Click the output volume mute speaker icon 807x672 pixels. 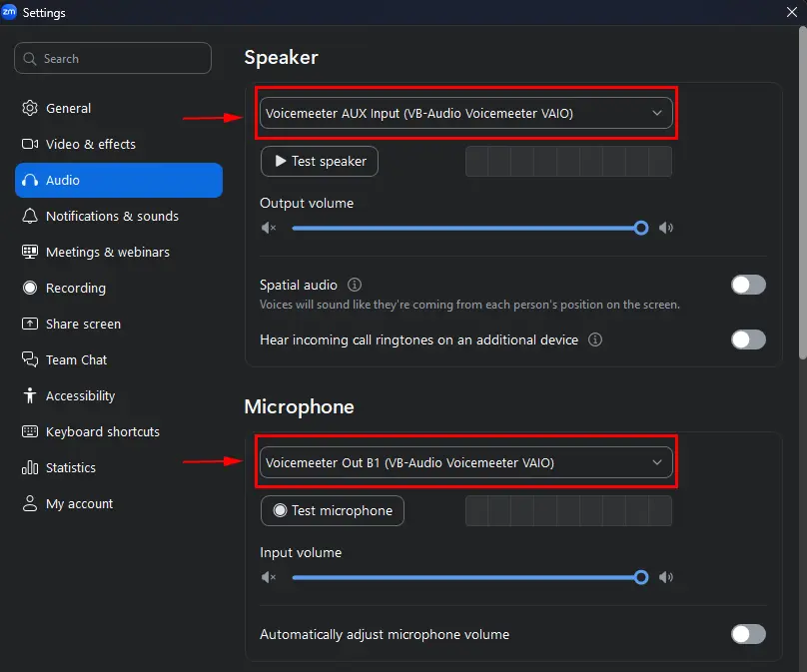click(x=268, y=228)
